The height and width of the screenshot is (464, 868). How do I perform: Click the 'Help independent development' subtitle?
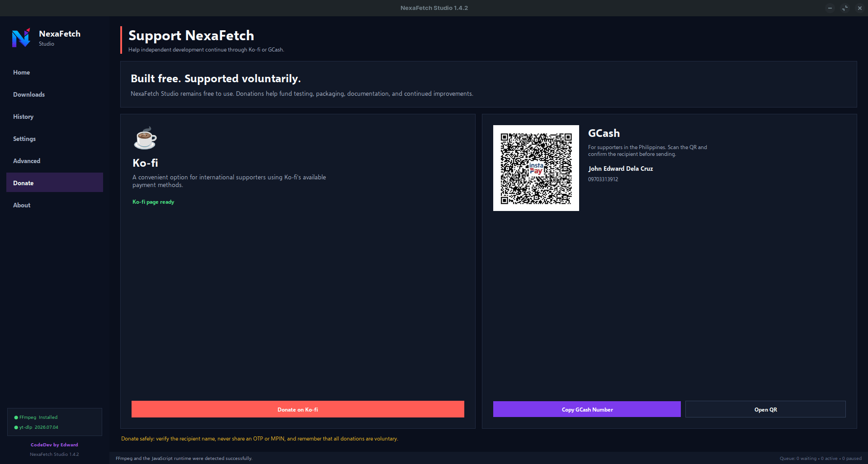point(206,50)
